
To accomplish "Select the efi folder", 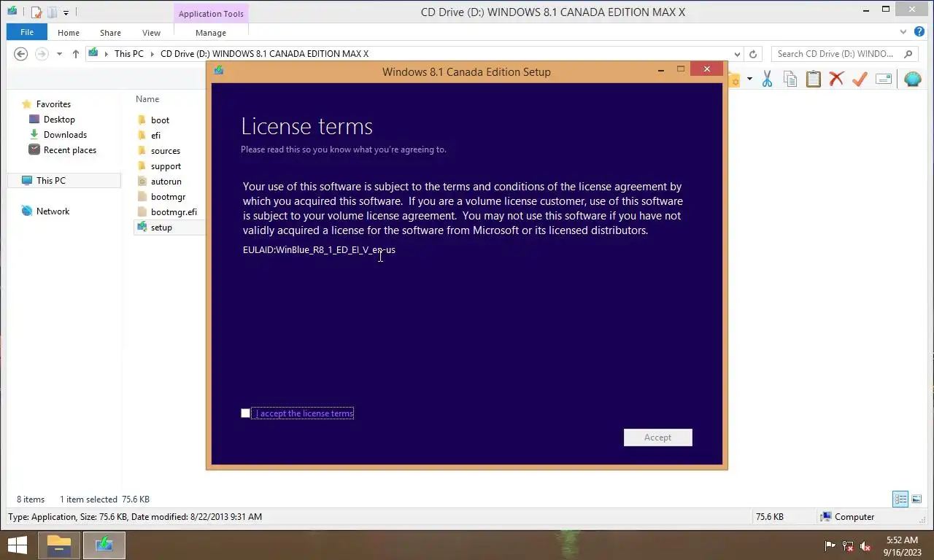I will (x=155, y=136).
